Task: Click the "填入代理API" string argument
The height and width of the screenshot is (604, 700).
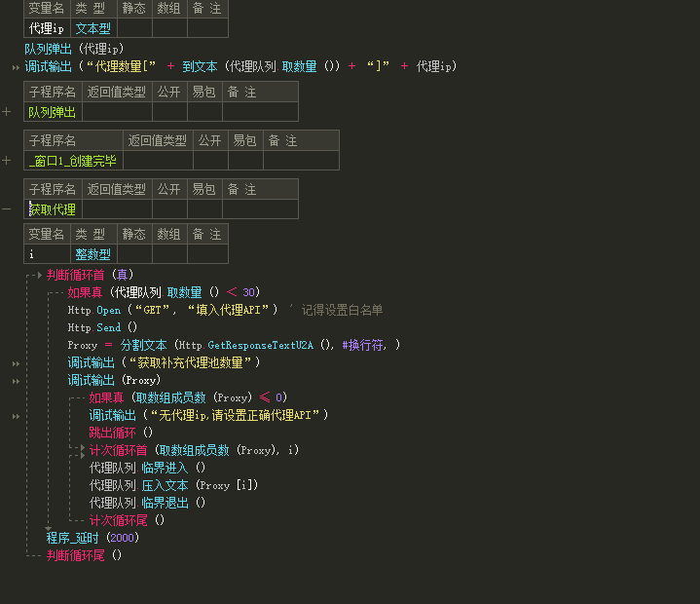Action: coord(228,310)
